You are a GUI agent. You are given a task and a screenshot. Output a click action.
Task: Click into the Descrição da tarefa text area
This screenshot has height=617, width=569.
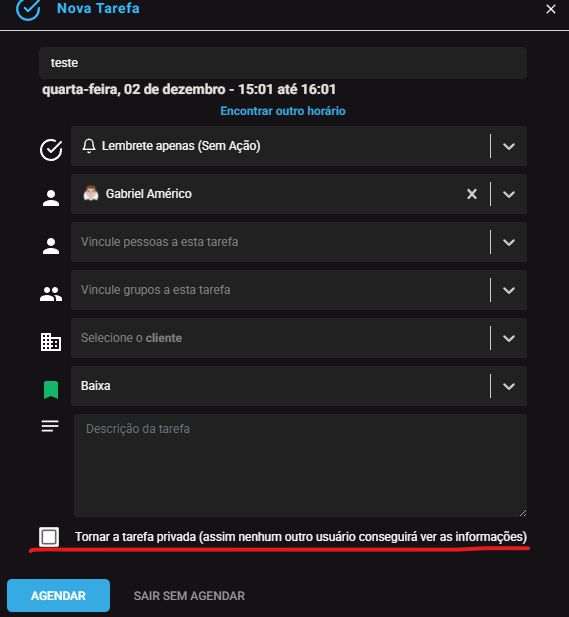[300, 465]
